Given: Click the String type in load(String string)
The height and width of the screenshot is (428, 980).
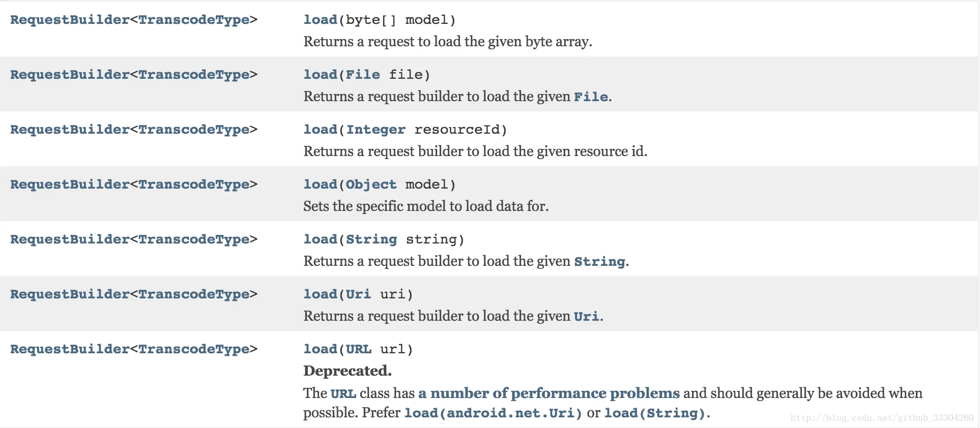Looking at the screenshot, I should 371,239.
